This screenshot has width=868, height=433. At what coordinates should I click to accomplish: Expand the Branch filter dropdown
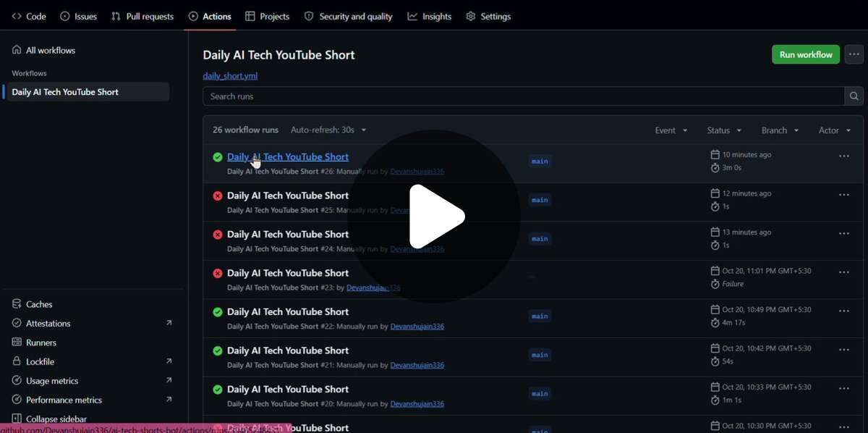coord(780,130)
